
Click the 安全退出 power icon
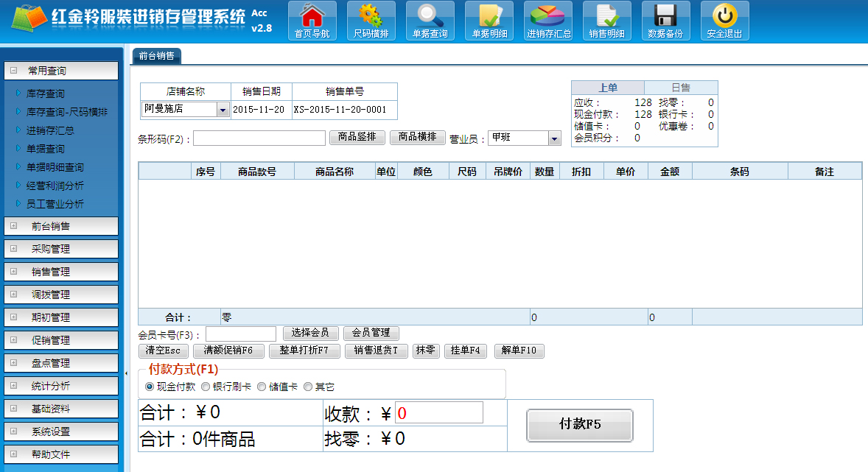724,20
